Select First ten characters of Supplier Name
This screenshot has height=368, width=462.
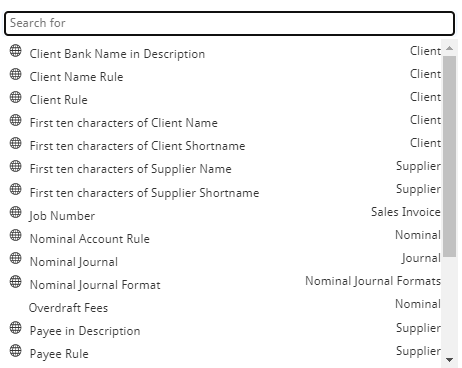(225, 169)
